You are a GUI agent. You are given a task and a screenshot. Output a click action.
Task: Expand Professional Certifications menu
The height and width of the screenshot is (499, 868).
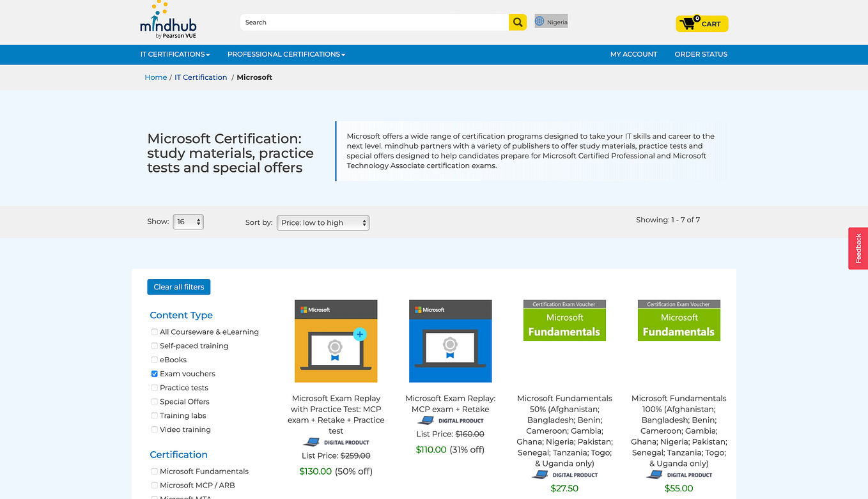pyautogui.click(x=286, y=54)
